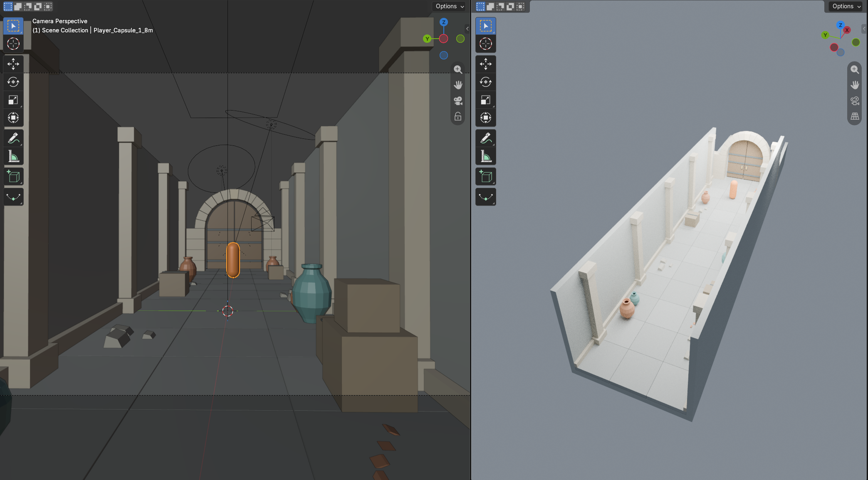Click the Select Box tool in right viewport
The width and height of the screenshot is (868, 480).
pyautogui.click(x=485, y=26)
